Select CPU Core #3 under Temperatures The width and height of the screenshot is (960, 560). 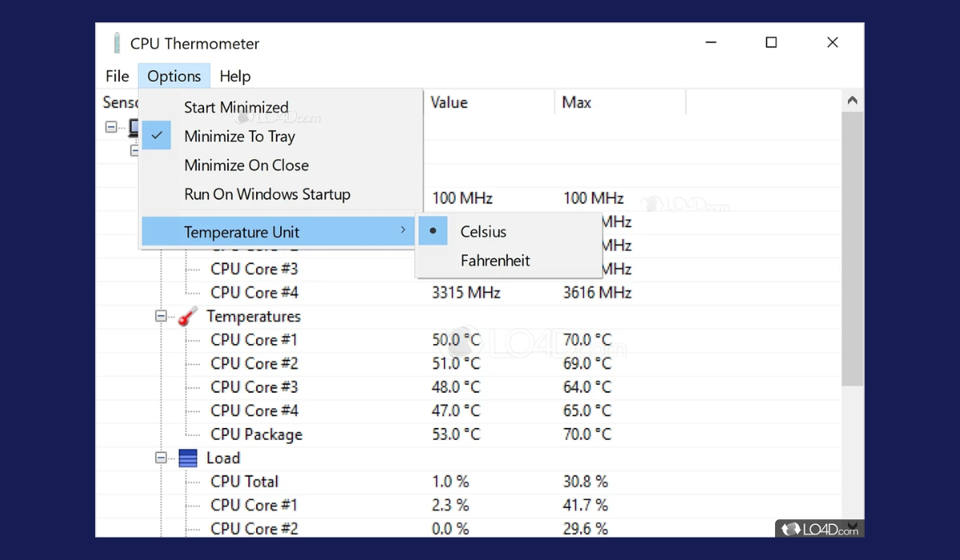click(254, 387)
